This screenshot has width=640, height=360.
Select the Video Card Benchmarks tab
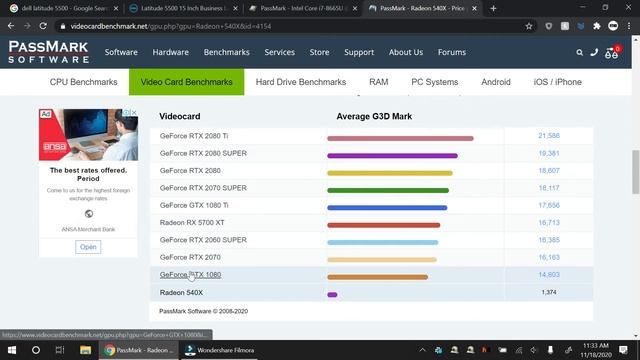pos(187,82)
